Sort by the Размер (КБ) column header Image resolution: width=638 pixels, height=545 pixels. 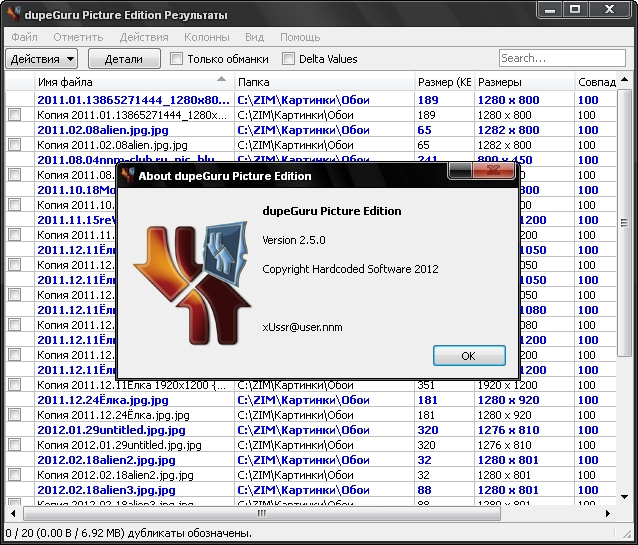tap(444, 82)
